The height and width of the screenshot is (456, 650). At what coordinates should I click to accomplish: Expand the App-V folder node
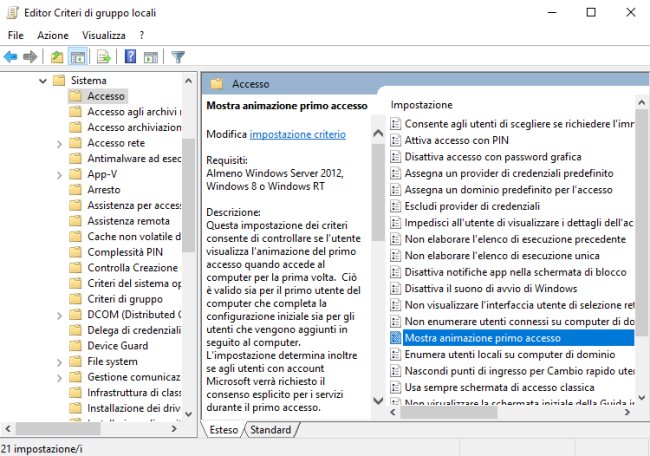coord(59,174)
